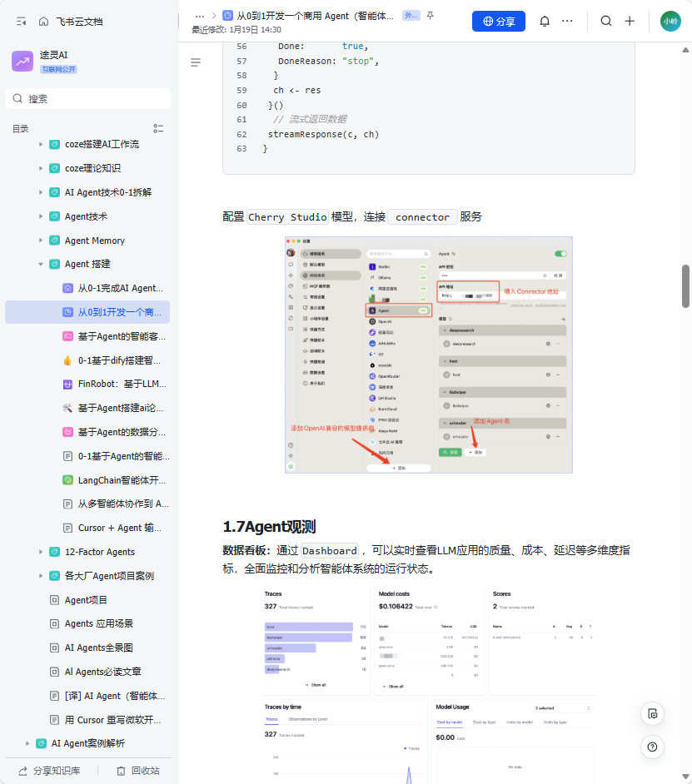692x784 pixels.
Task: Click the scrollbar down arrow
Action: point(685,777)
